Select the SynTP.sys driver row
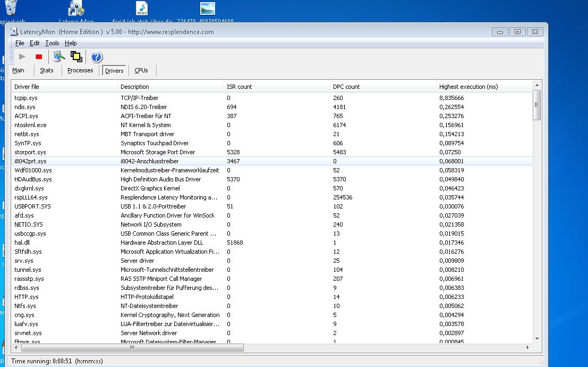This screenshot has height=367, width=588. pyautogui.click(x=272, y=143)
